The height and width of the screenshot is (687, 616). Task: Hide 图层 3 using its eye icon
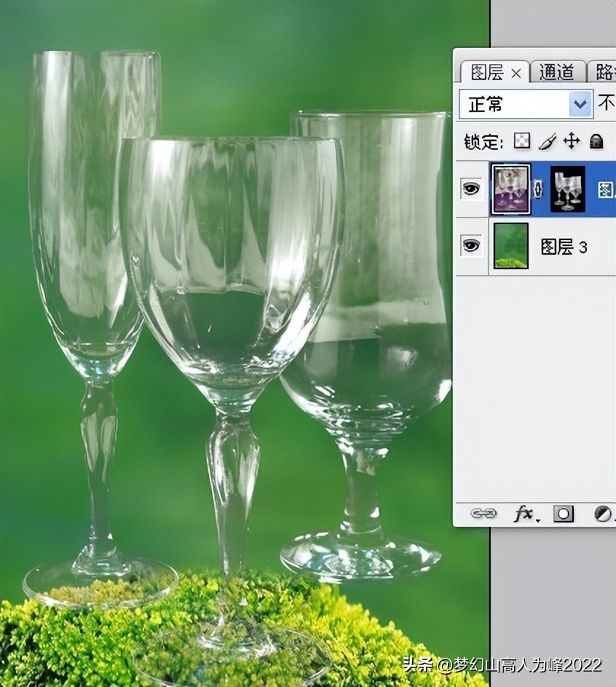471,245
